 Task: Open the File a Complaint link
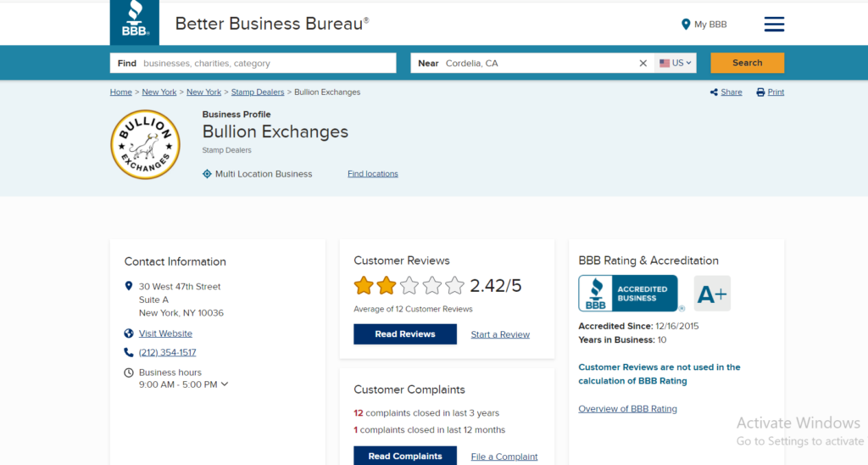[504, 457]
